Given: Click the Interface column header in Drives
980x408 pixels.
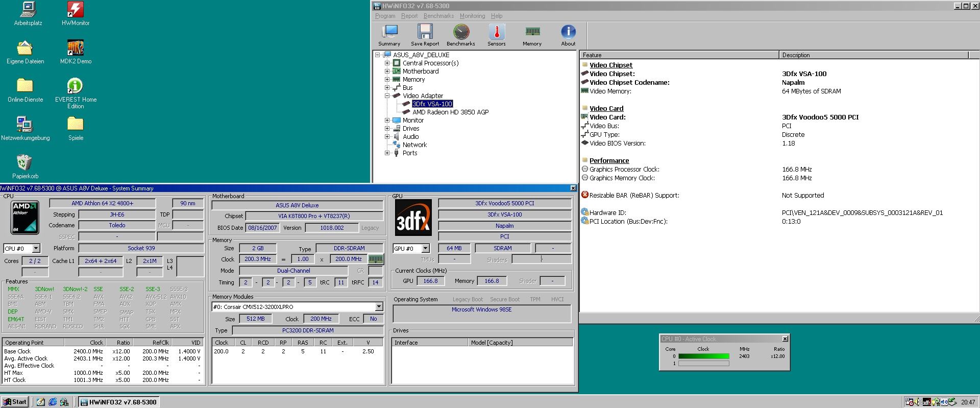Looking at the screenshot, I should pyautogui.click(x=430, y=343).
